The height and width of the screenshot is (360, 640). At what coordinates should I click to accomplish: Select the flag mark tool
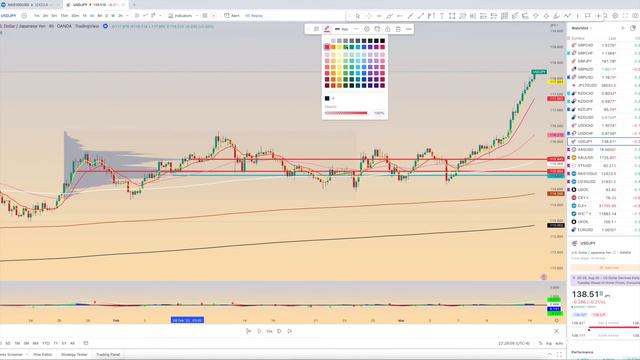pyautogui.click(x=588, y=16)
